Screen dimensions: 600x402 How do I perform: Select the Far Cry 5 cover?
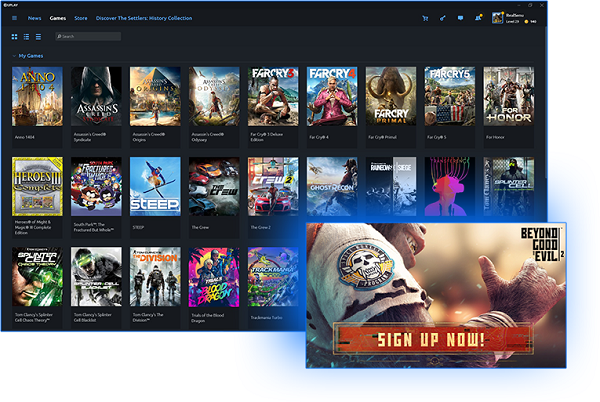click(x=450, y=96)
